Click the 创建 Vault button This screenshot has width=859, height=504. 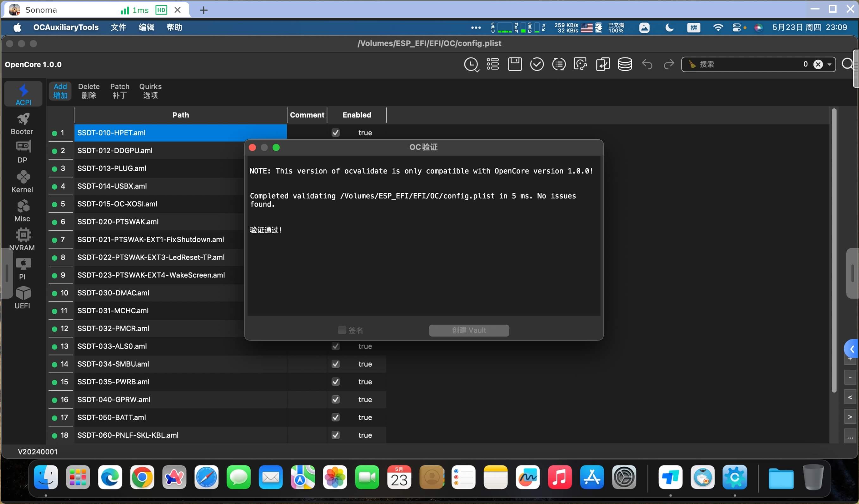point(469,330)
